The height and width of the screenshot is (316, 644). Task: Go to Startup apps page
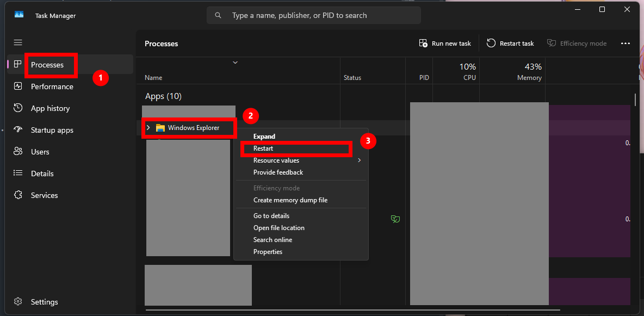(x=52, y=130)
